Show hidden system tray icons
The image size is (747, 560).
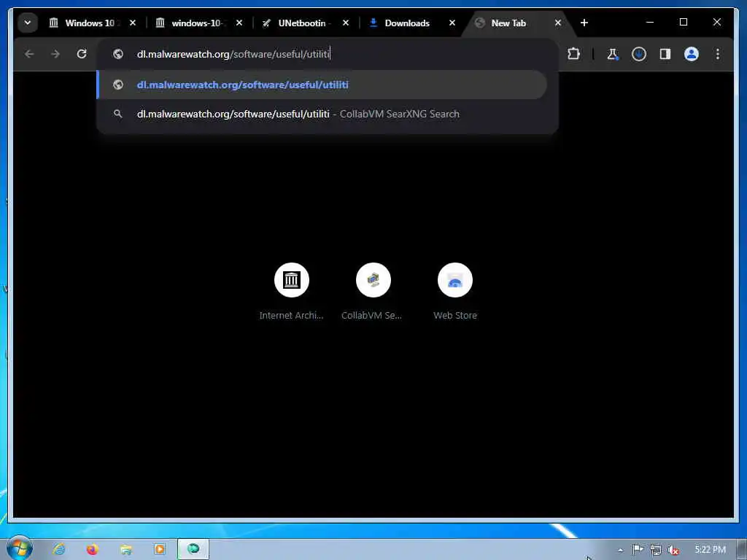pos(620,550)
